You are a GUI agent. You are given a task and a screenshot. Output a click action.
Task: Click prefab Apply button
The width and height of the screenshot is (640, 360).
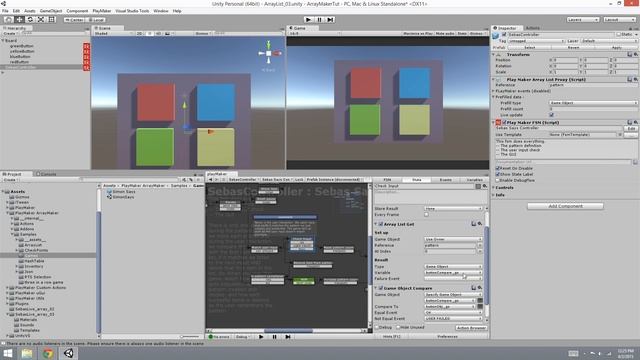[x=617, y=47]
